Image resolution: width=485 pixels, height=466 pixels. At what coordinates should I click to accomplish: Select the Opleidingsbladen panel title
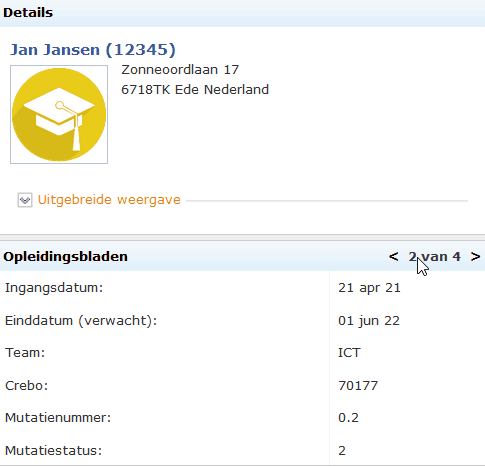pyautogui.click(x=65, y=257)
